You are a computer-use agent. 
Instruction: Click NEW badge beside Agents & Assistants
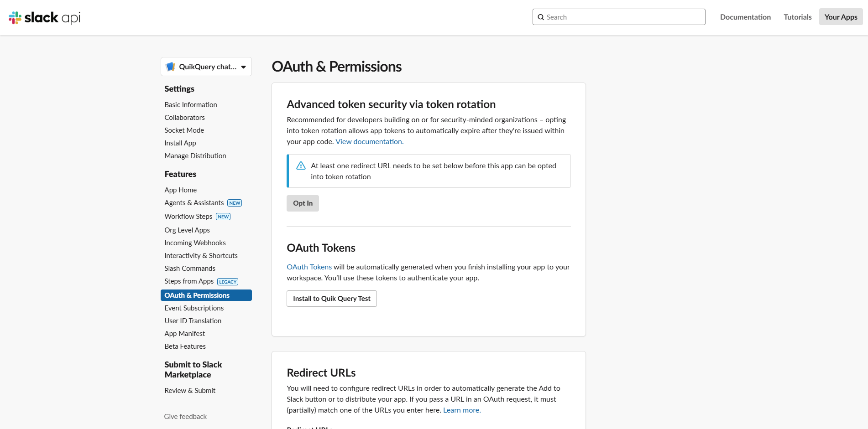click(x=235, y=203)
